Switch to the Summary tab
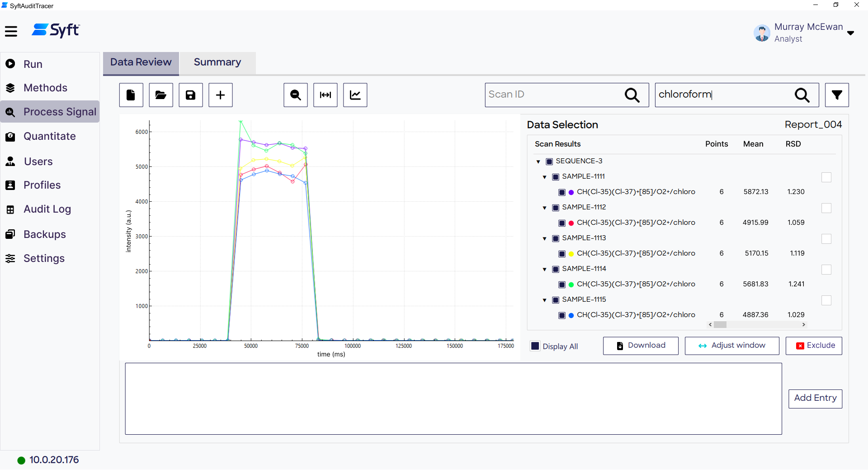 pyautogui.click(x=217, y=62)
